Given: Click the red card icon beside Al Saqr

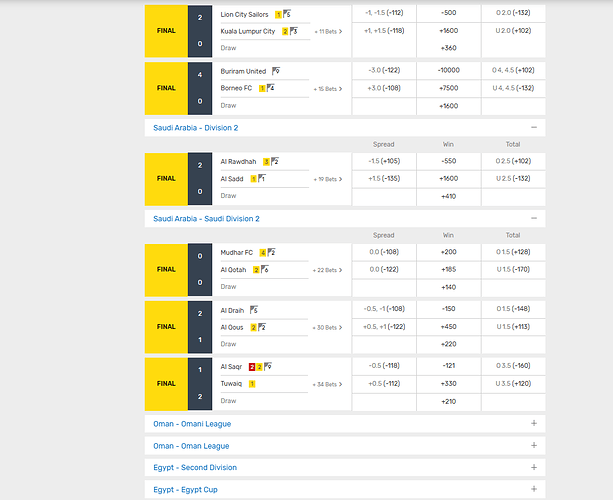Looking at the screenshot, I should [x=252, y=367].
